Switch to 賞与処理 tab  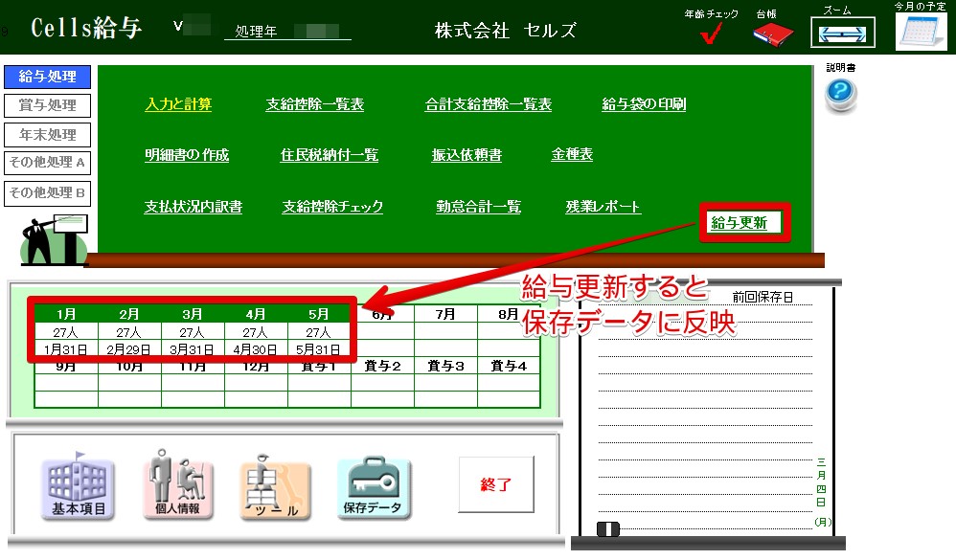click(47, 105)
